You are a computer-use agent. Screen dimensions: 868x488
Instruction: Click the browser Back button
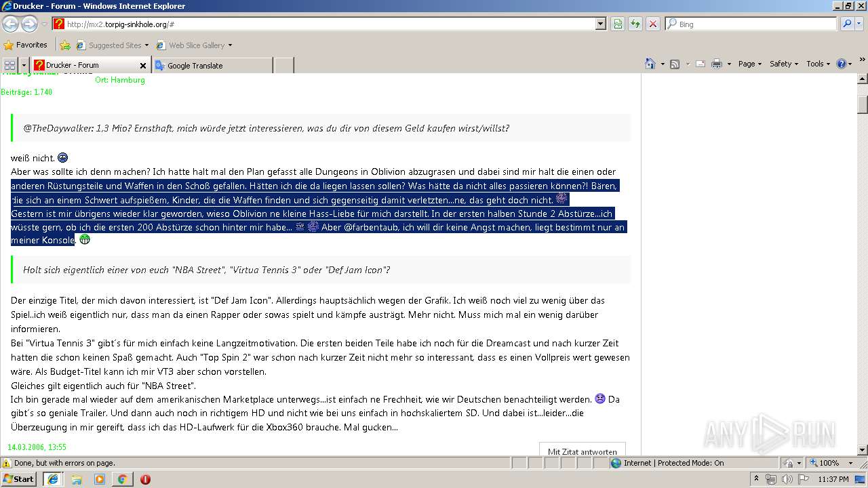[x=10, y=24]
